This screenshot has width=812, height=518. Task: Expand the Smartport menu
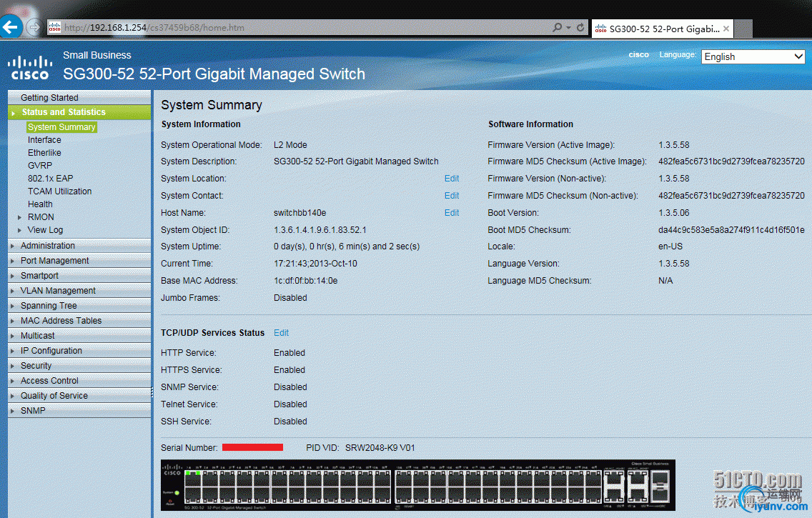[x=79, y=275]
